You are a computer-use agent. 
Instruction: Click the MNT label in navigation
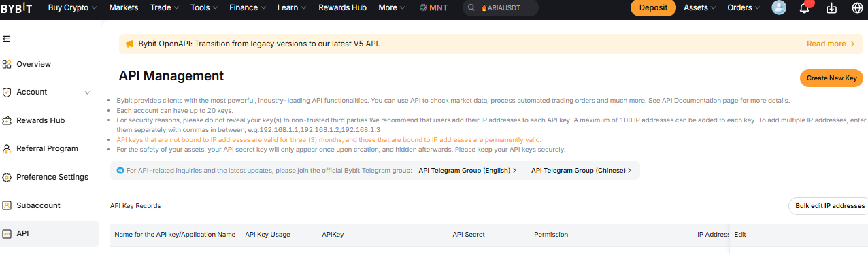pos(439,8)
